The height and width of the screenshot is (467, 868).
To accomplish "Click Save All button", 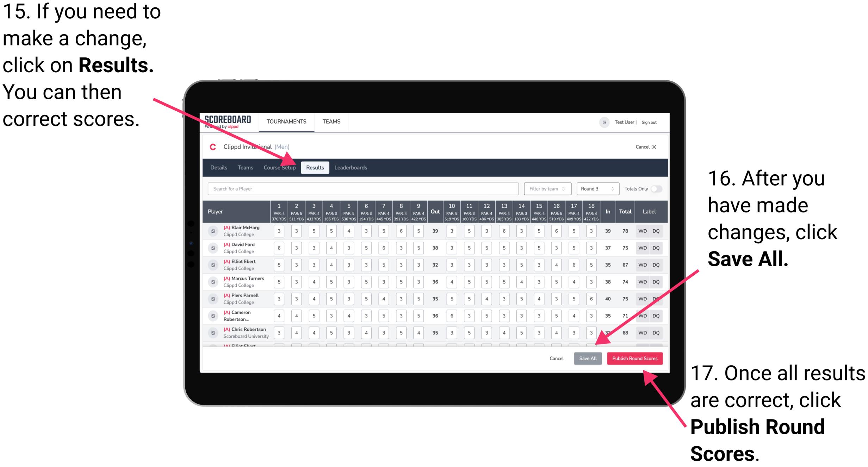I will coord(587,358).
